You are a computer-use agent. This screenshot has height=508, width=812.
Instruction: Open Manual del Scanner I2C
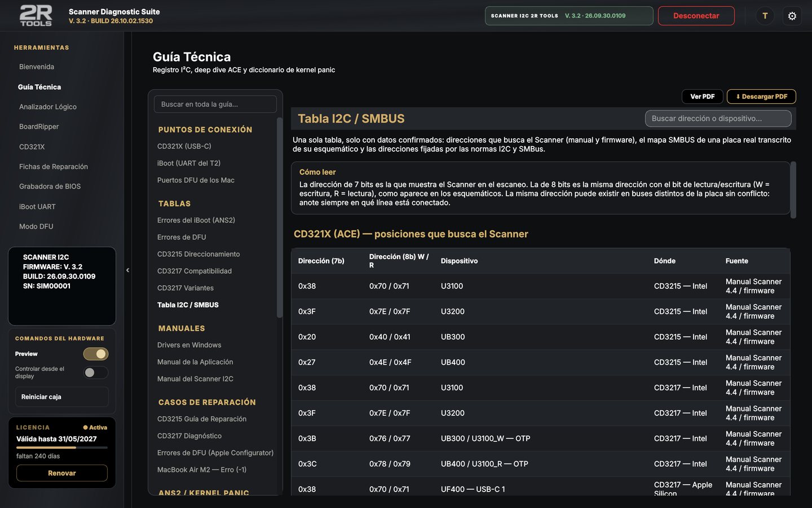tap(195, 379)
